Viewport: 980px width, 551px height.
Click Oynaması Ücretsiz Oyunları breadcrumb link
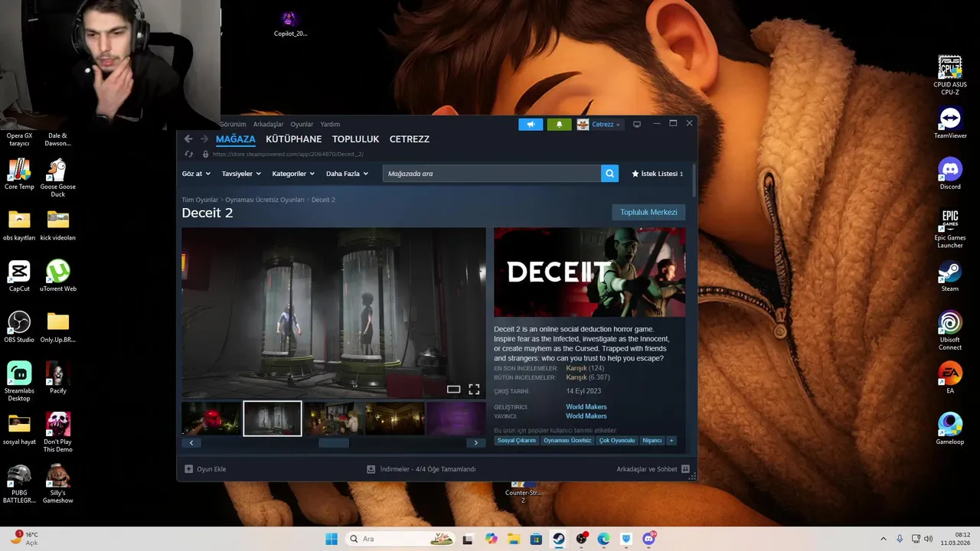click(265, 200)
